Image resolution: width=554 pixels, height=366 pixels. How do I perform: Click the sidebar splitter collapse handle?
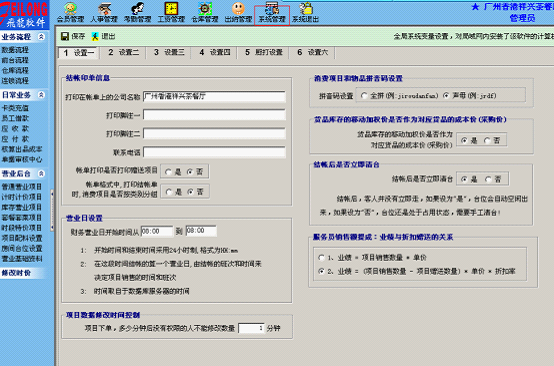pyautogui.click(x=52, y=211)
